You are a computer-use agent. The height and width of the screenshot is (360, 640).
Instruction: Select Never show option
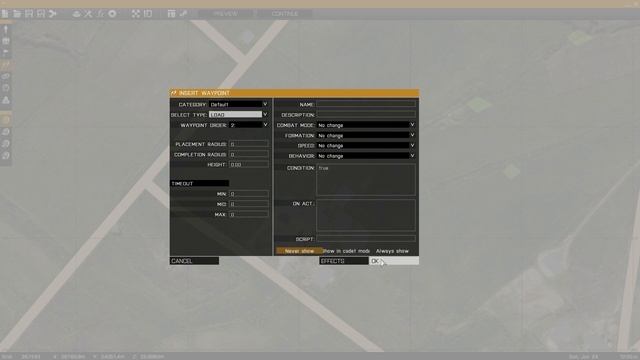click(299, 251)
